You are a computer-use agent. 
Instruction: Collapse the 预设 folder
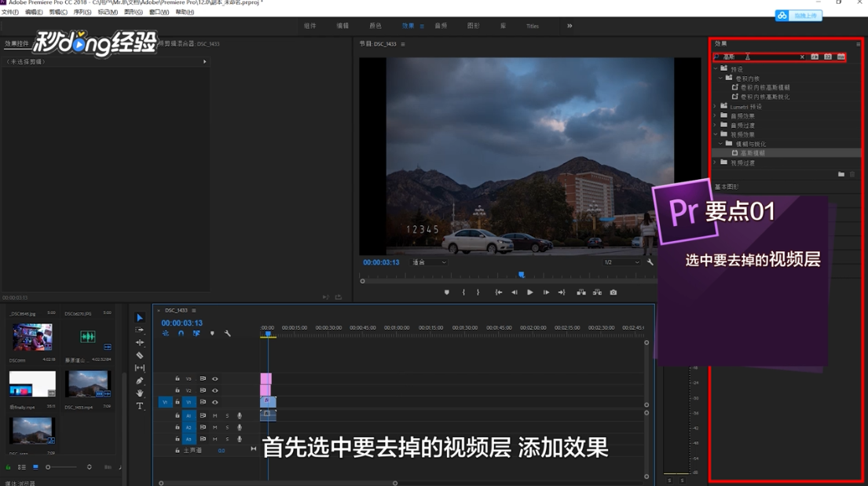(716, 69)
